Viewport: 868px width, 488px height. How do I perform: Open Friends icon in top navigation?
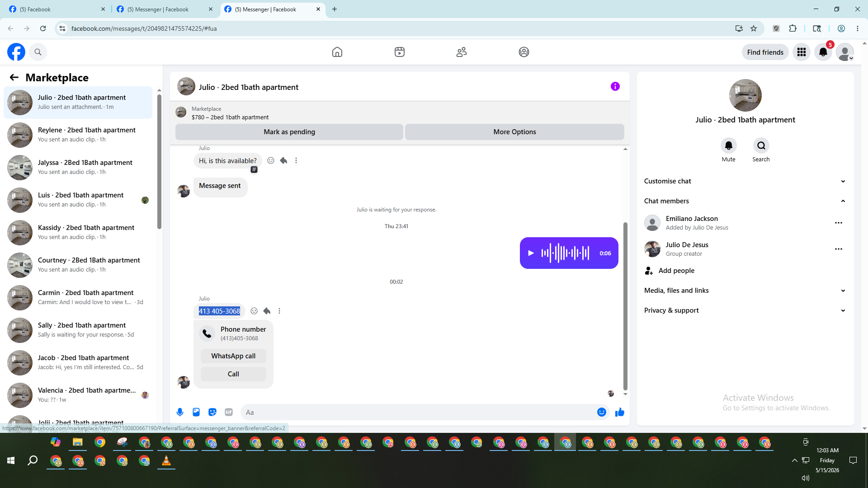462,52
